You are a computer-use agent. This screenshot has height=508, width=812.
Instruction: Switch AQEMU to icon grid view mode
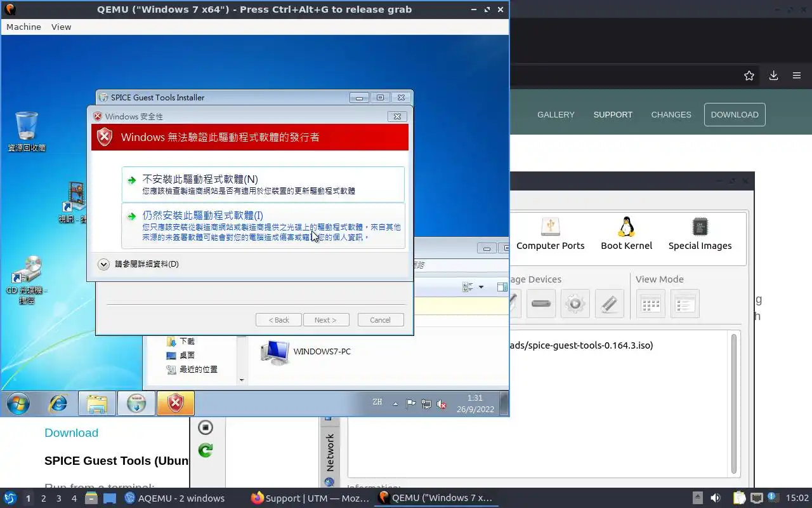[x=650, y=304]
